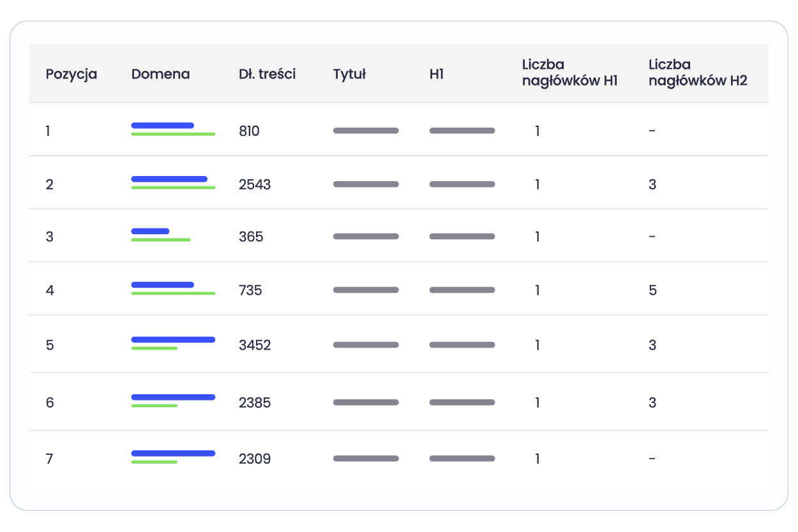Image resolution: width=798 pixels, height=532 pixels.
Task: Open the domain link in position 5 row
Action: tap(173, 343)
